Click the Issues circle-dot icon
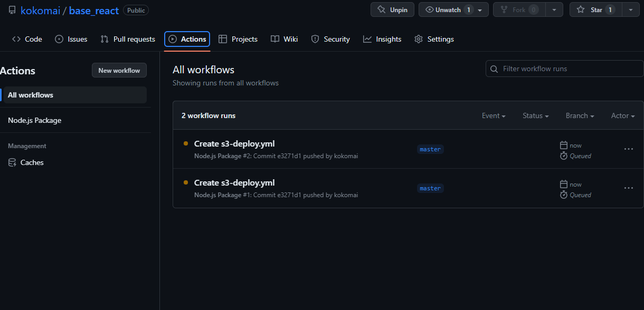This screenshot has height=310, width=644. (x=59, y=39)
